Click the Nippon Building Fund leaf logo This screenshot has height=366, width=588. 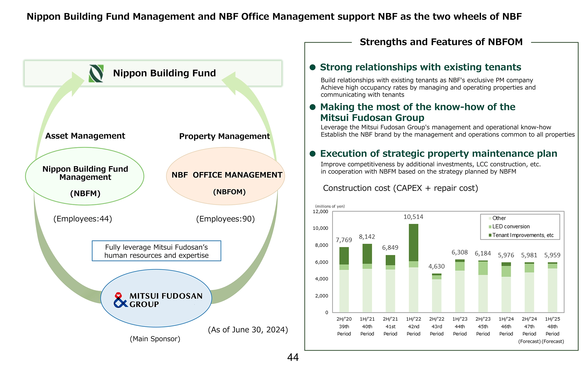click(x=96, y=73)
